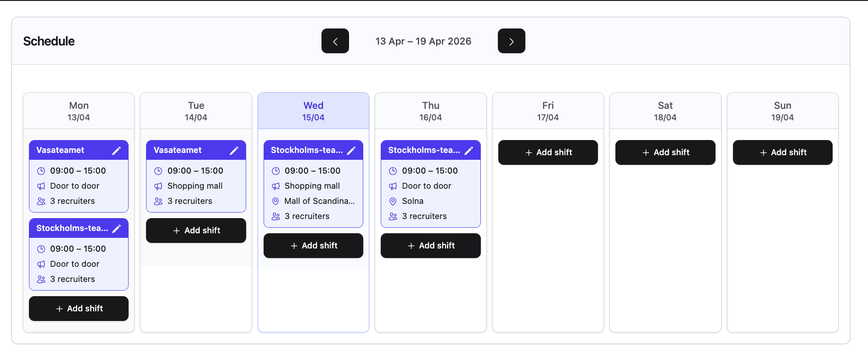Click clock icon in Monday's Stockholms-tea shift
868x360 pixels.
(x=41, y=249)
